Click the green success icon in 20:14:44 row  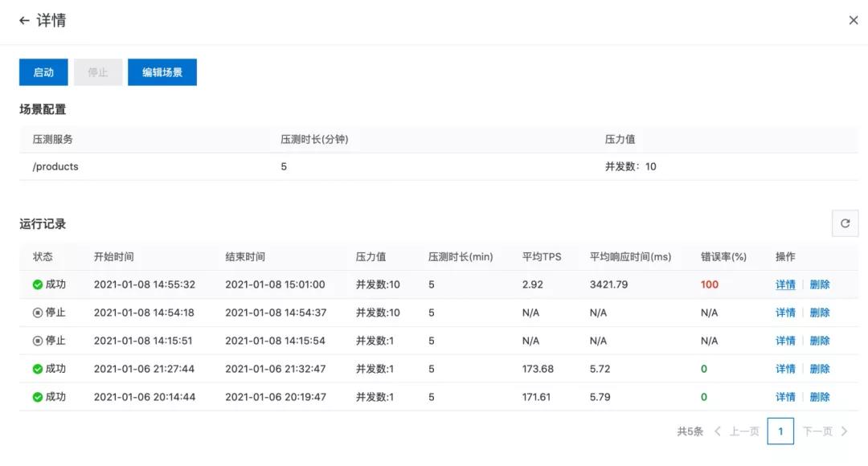click(x=38, y=397)
